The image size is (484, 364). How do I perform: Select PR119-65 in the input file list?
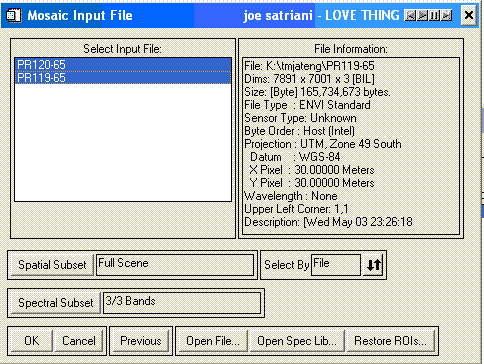click(123, 78)
